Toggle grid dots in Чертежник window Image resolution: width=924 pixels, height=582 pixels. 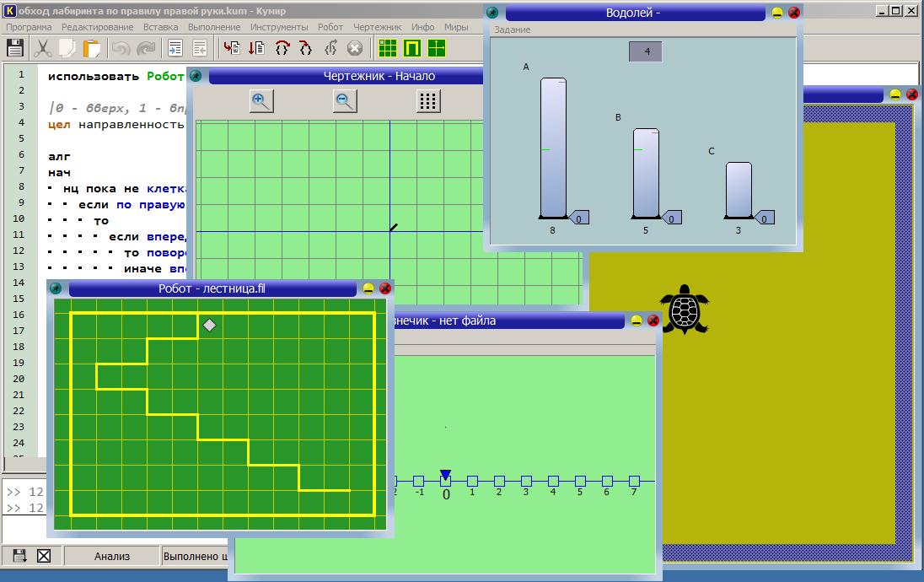coord(428,101)
